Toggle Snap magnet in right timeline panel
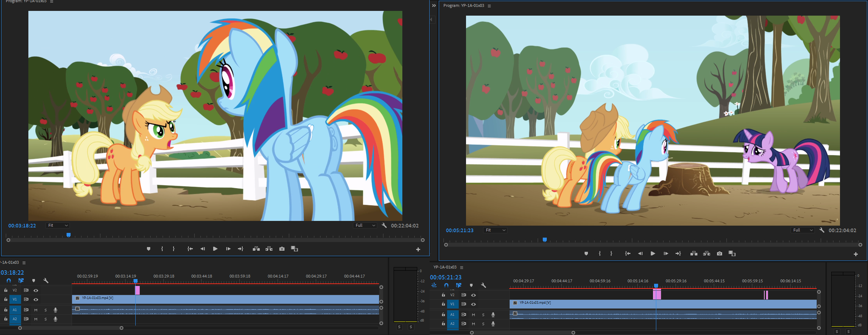Screen dimensions: 868x335 click(446, 286)
